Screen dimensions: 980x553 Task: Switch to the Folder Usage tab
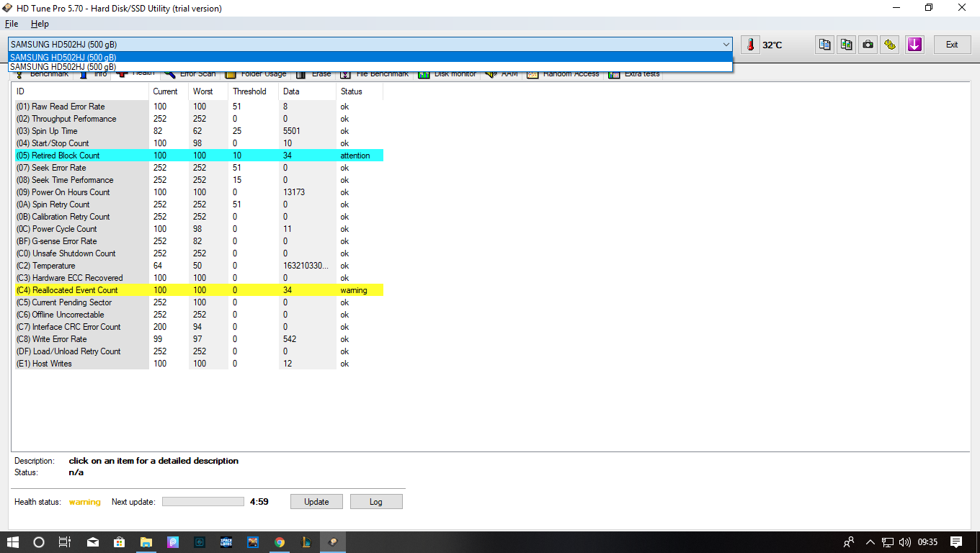pyautogui.click(x=256, y=73)
